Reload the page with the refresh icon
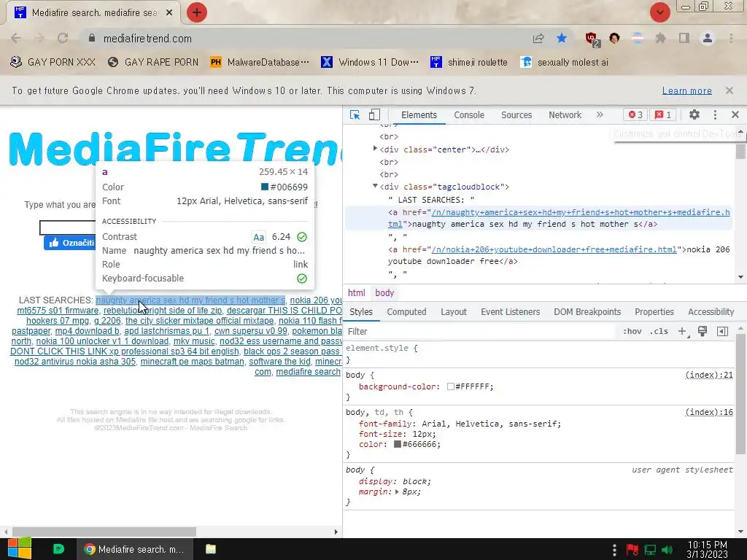The height and width of the screenshot is (560, 747). [x=63, y=38]
